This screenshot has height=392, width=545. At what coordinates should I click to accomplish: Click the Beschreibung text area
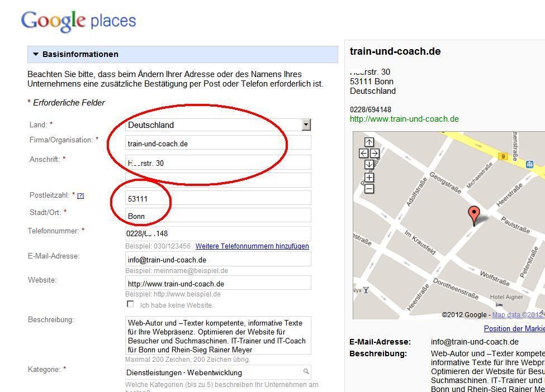tap(218, 336)
